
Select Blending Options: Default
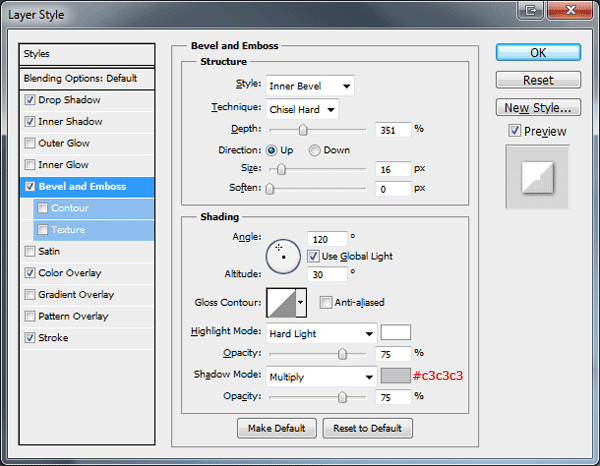point(87,78)
